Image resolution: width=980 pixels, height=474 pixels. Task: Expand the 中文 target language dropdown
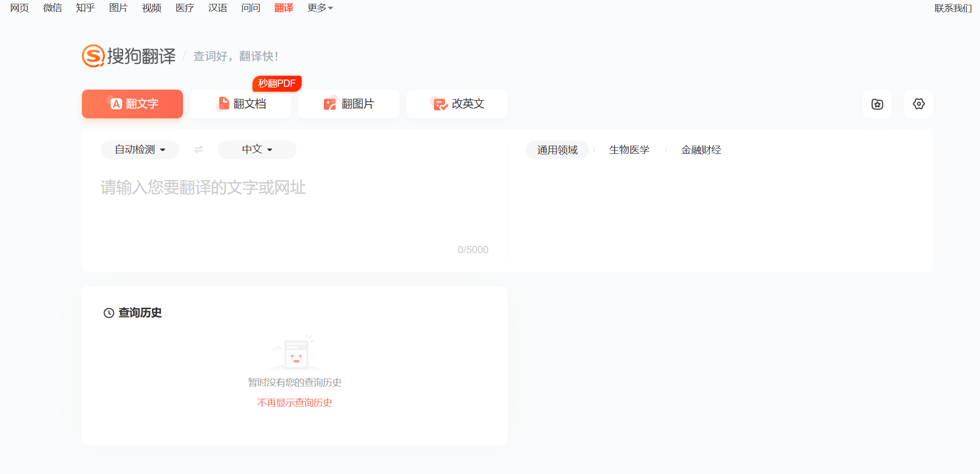tap(257, 150)
